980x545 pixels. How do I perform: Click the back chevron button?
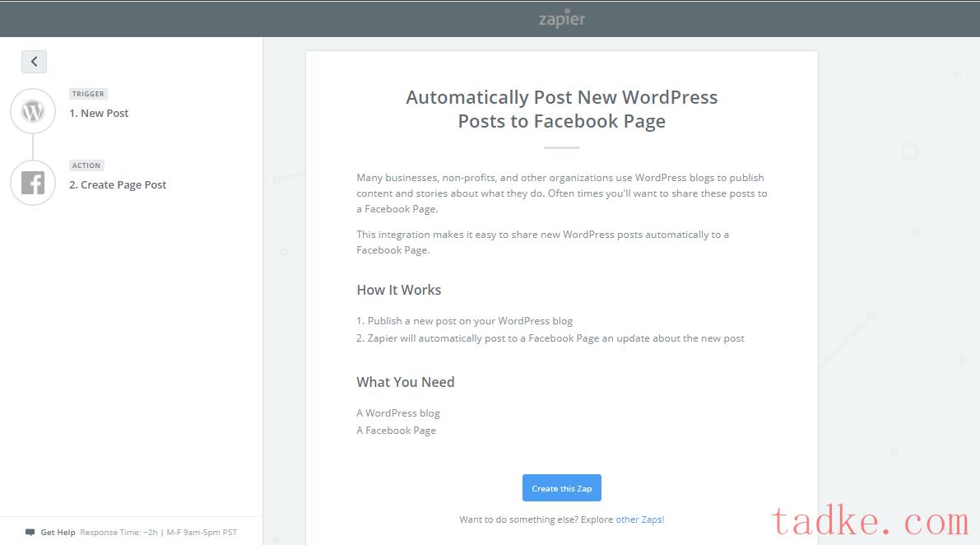pyautogui.click(x=34, y=62)
